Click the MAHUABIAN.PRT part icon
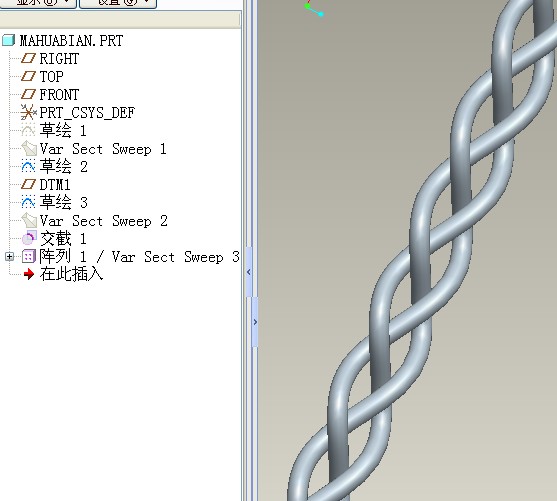This screenshot has width=557, height=501. (x=9, y=40)
